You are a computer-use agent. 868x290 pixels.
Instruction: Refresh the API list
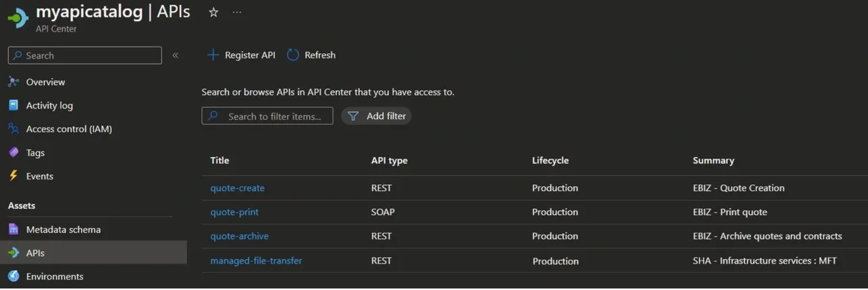(x=311, y=55)
